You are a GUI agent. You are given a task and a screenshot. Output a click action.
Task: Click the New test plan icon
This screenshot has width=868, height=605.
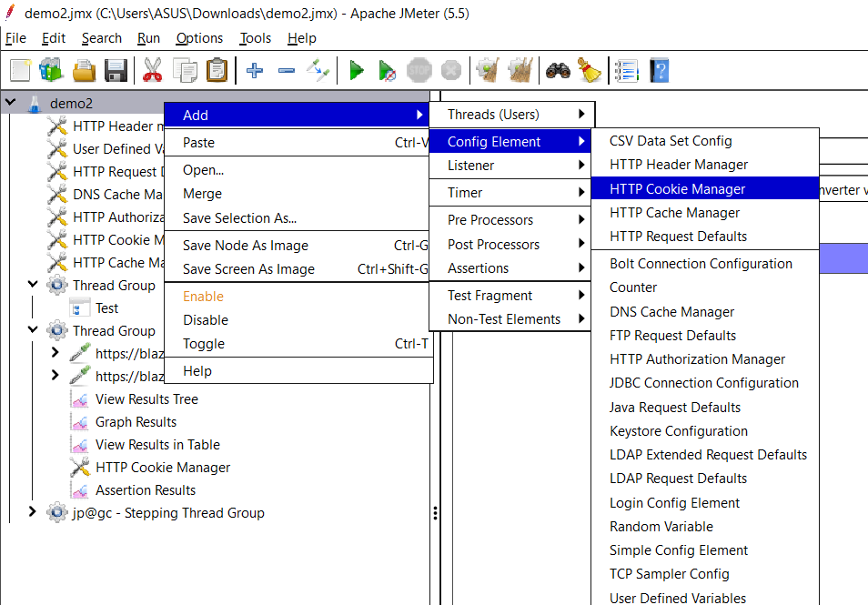point(21,71)
